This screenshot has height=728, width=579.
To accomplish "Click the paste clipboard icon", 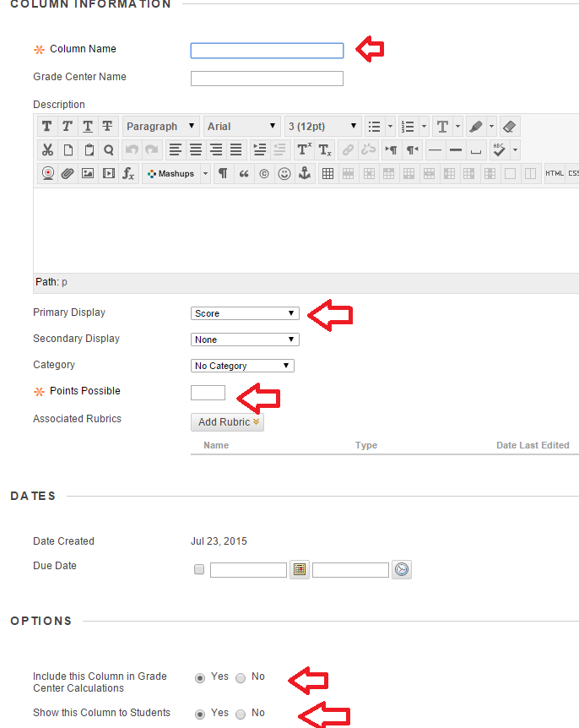I will point(89,150).
